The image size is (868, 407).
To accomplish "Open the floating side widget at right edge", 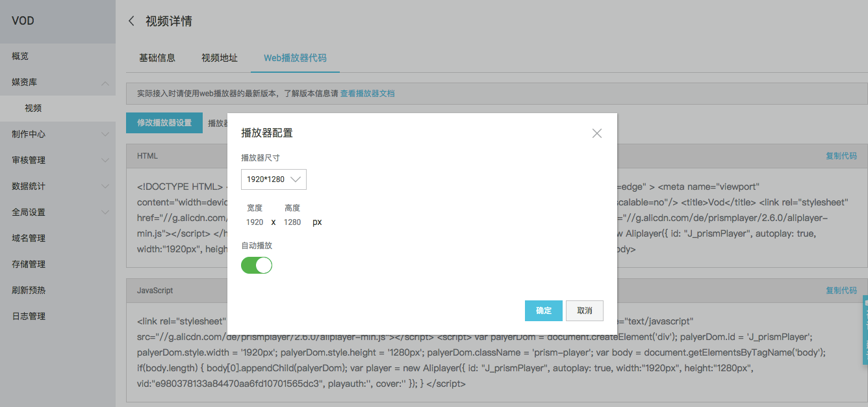I will point(865,330).
